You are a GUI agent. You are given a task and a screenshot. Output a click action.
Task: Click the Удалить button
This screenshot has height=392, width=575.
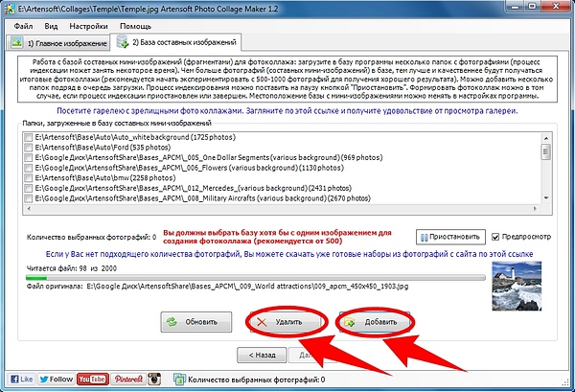[x=287, y=322]
